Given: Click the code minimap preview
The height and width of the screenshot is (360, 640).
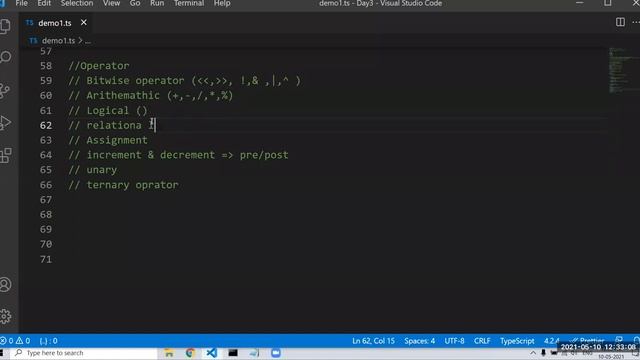Looking at the screenshot, I should (x=622, y=70).
